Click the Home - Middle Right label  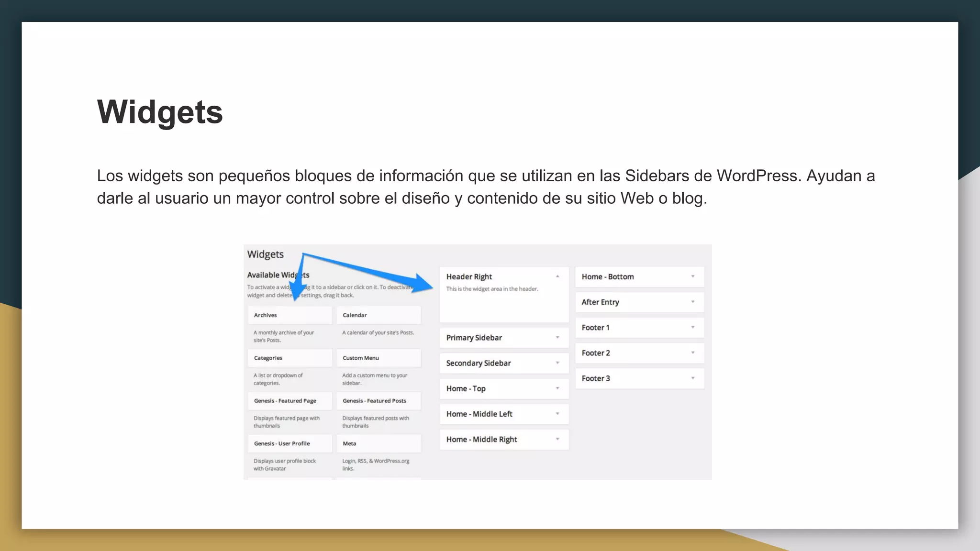click(482, 439)
